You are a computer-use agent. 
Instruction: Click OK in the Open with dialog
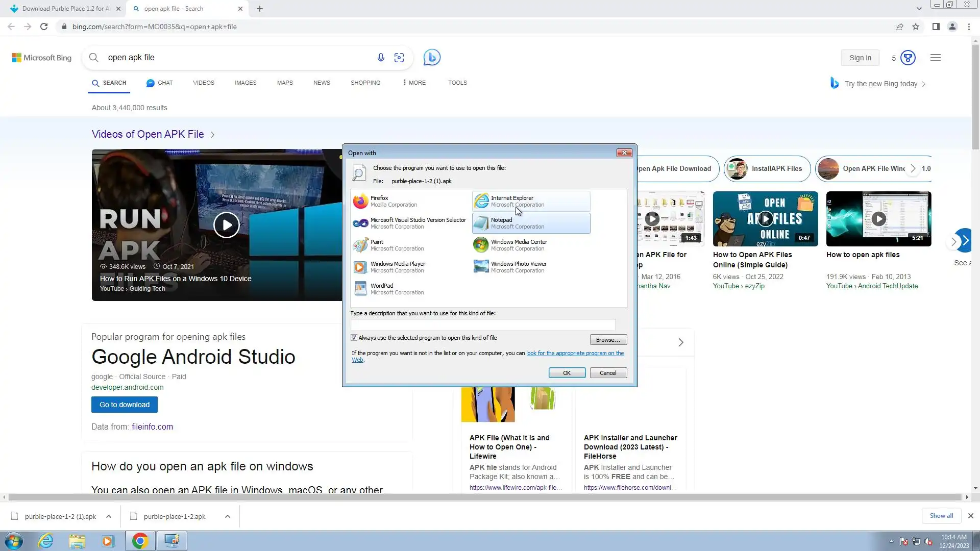point(567,373)
